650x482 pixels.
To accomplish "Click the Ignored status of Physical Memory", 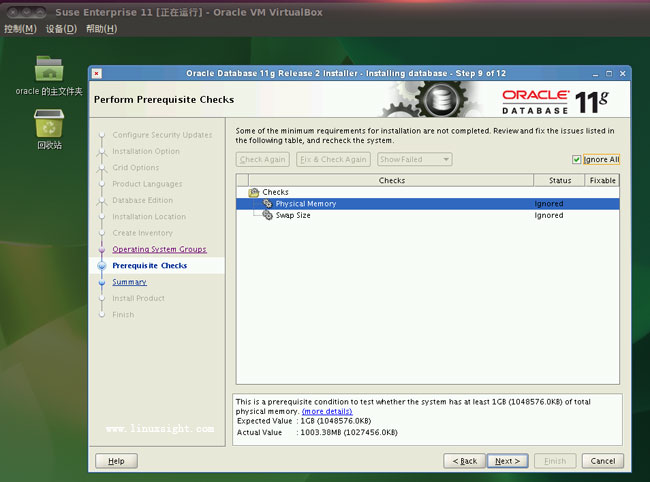I will coord(548,203).
